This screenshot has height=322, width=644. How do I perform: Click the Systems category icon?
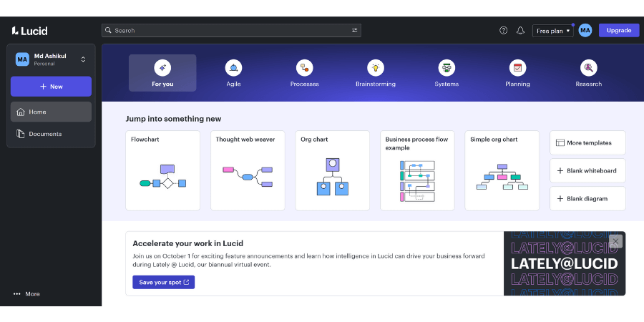pos(447,68)
